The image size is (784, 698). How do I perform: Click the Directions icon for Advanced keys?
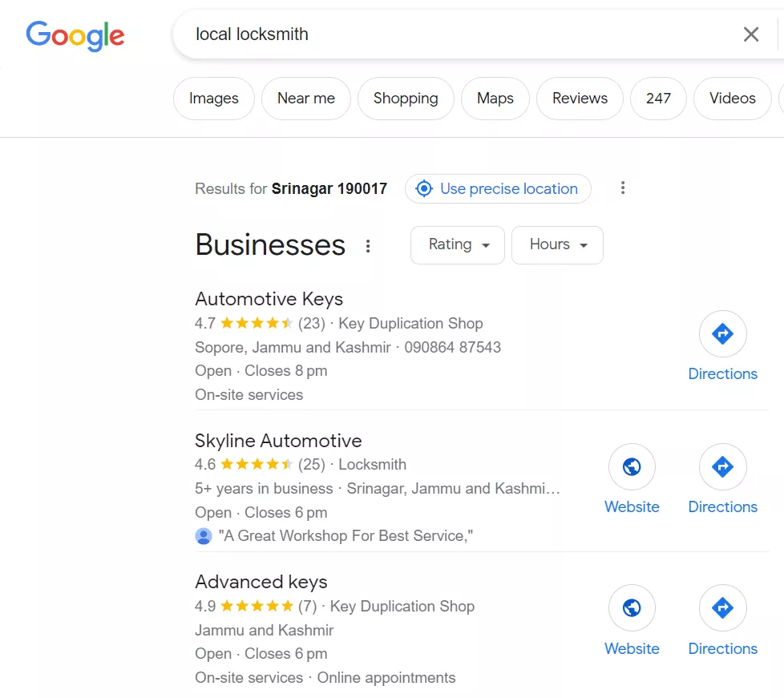coord(722,607)
